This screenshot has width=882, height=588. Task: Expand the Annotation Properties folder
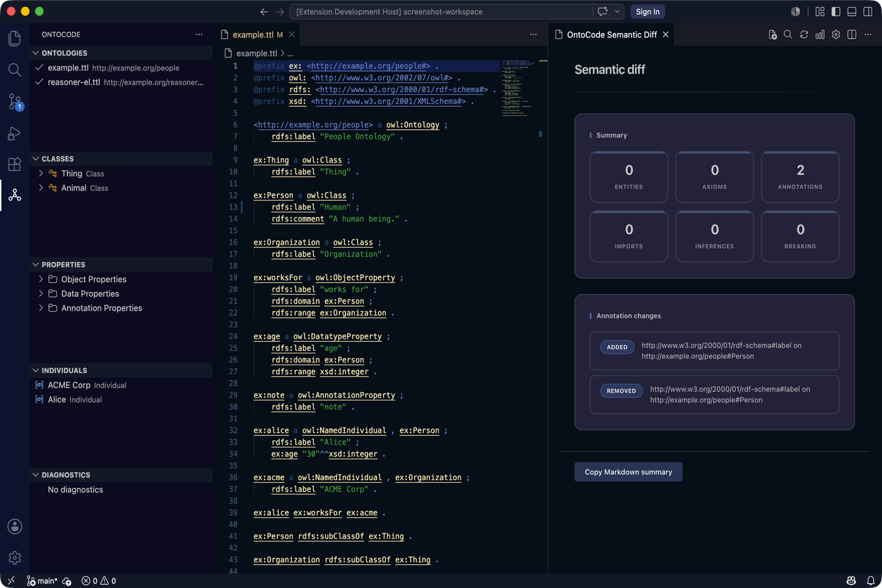[41, 308]
